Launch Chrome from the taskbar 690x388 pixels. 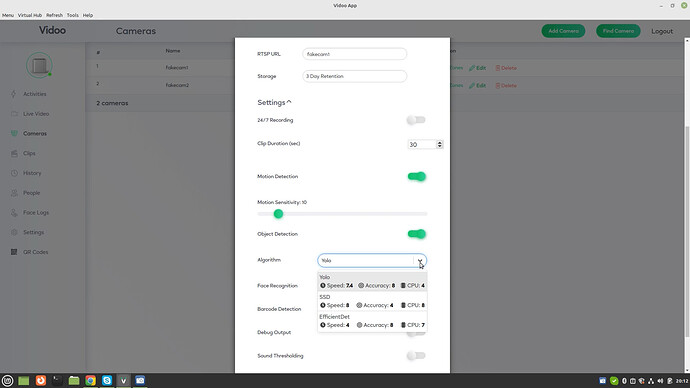(x=91, y=381)
